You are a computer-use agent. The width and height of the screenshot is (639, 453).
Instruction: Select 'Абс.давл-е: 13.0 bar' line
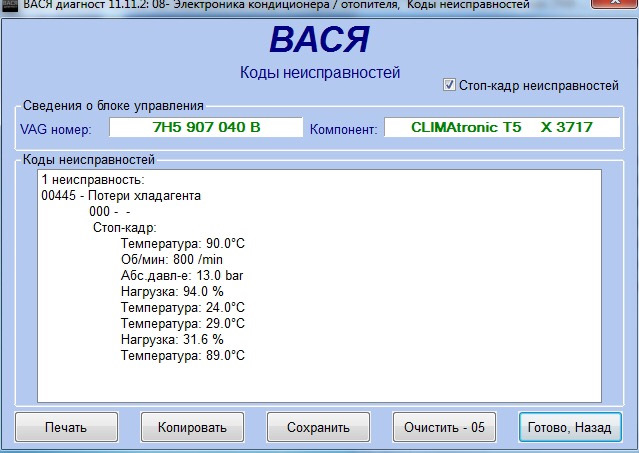tap(182, 275)
